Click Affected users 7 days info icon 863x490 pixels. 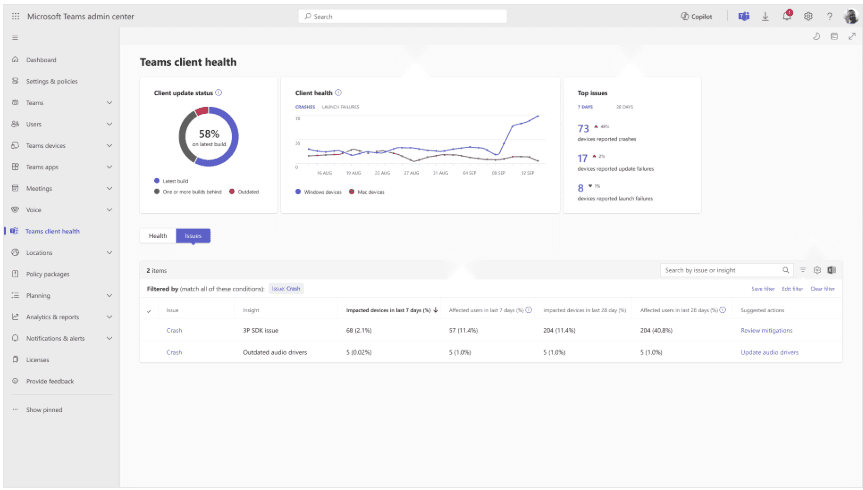tap(528, 311)
